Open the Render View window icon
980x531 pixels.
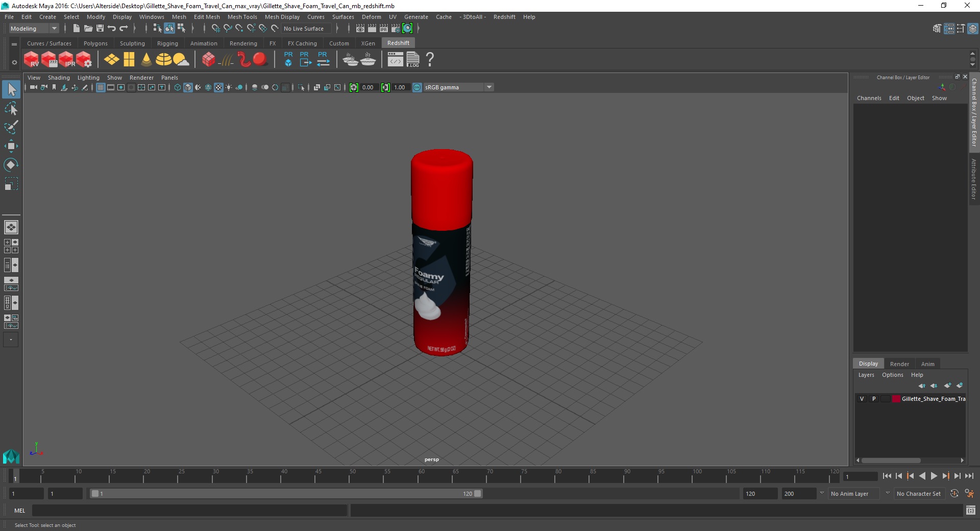[360, 29]
